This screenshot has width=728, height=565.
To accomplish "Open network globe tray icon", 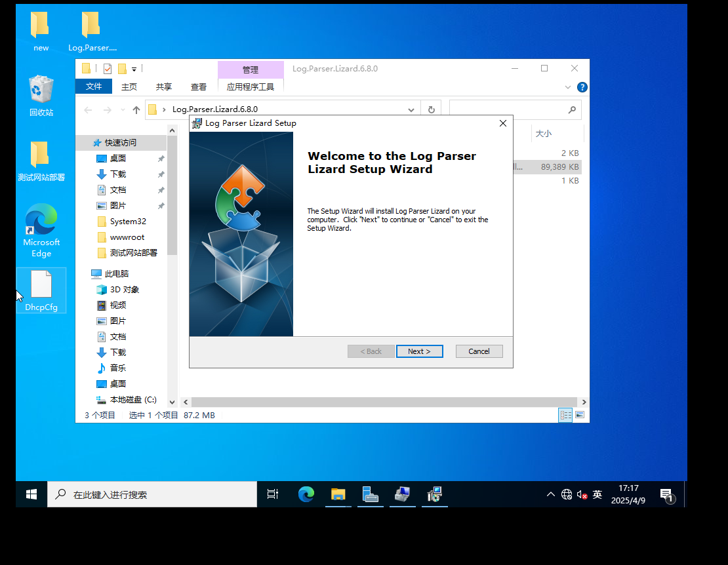I will pyautogui.click(x=567, y=494).
